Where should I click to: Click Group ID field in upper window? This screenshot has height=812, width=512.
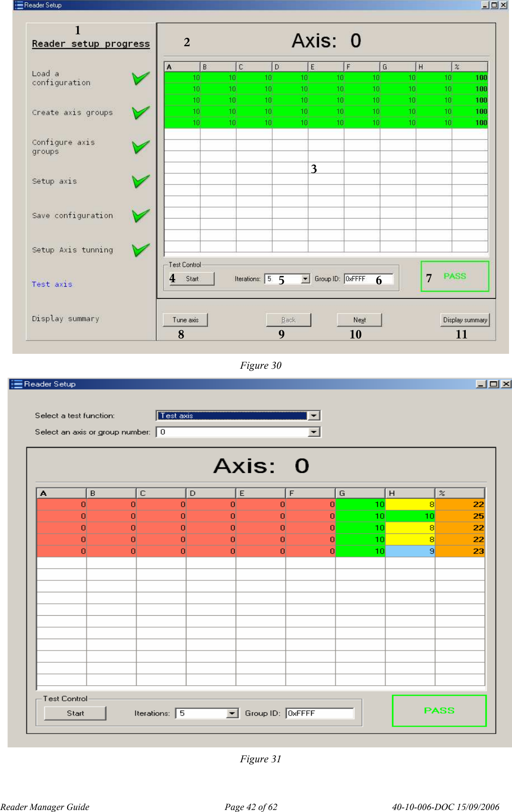pyautogui.click(x=368, y=279)
